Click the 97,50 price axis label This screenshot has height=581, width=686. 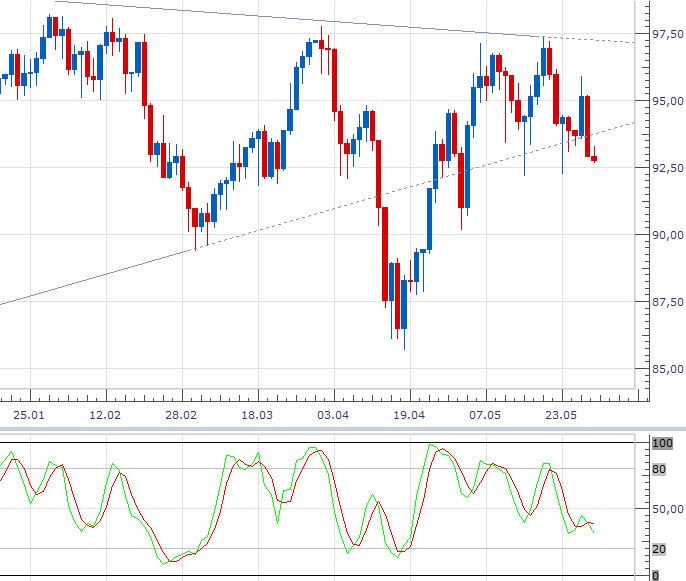click(x=668, y=34)
